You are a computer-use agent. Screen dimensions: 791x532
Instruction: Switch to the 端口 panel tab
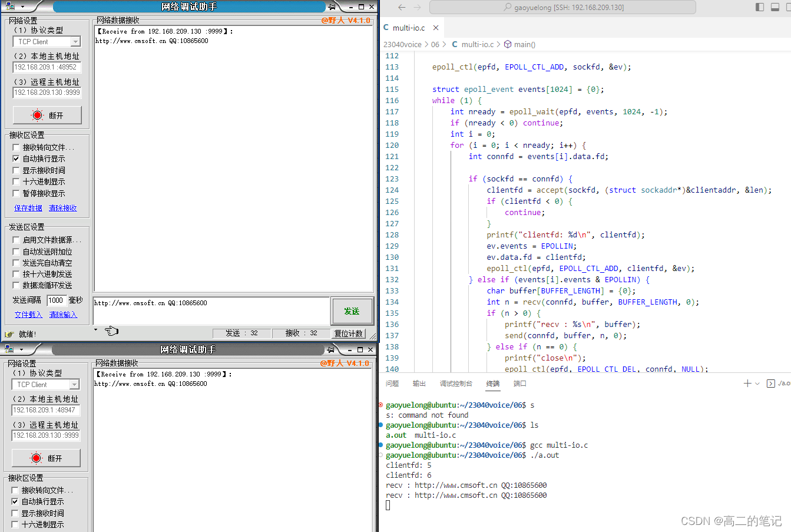(x=520, y=384)
